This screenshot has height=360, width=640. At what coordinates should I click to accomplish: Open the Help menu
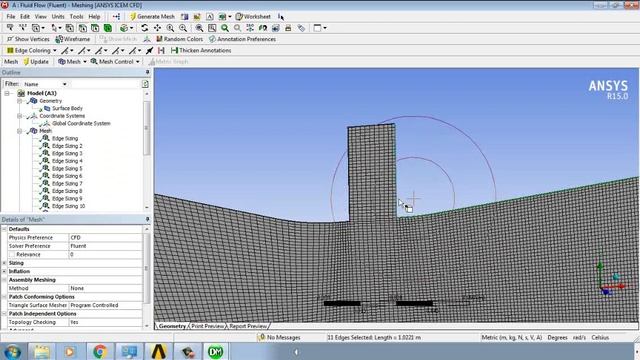coord(94,16)
